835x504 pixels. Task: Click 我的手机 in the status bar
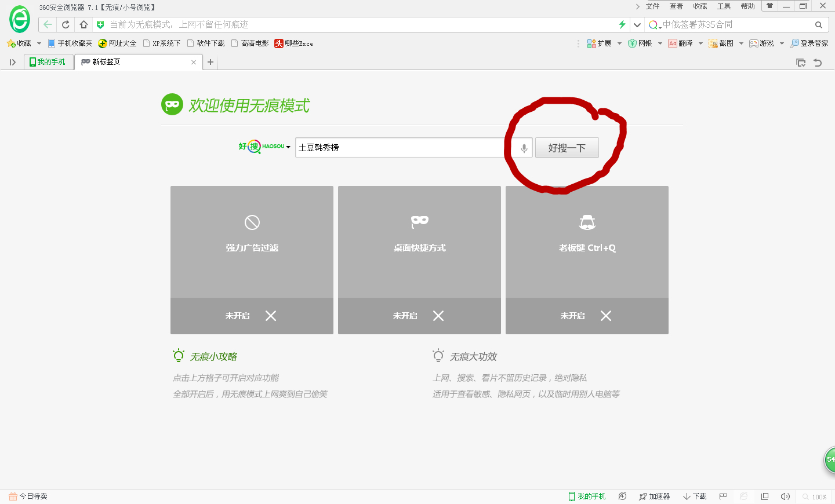587,496
